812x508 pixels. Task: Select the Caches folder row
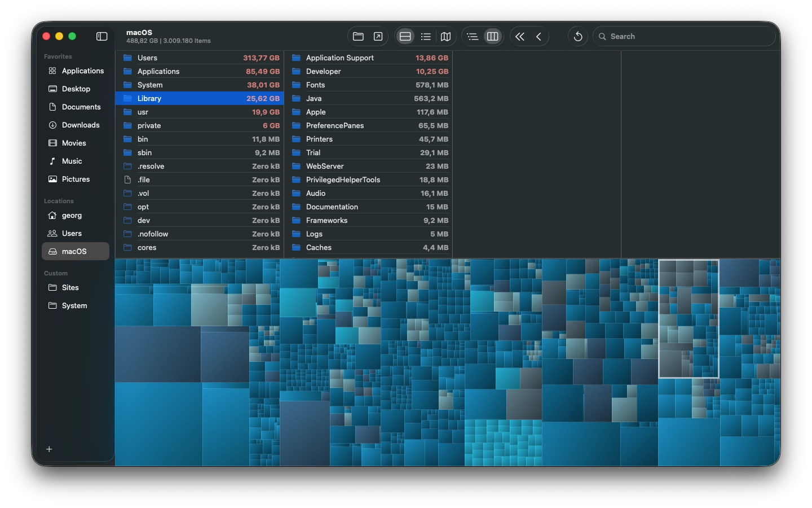click(x=369, y=247)
